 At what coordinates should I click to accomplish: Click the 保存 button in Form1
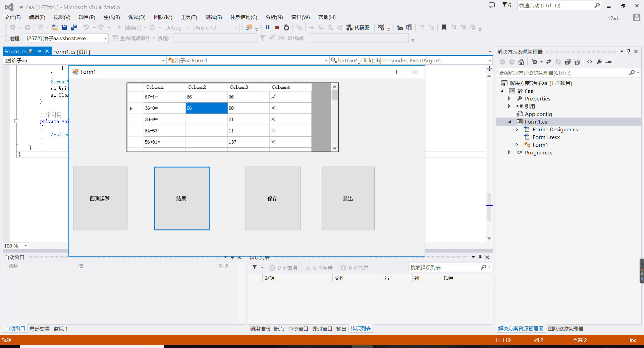[272, 198]
